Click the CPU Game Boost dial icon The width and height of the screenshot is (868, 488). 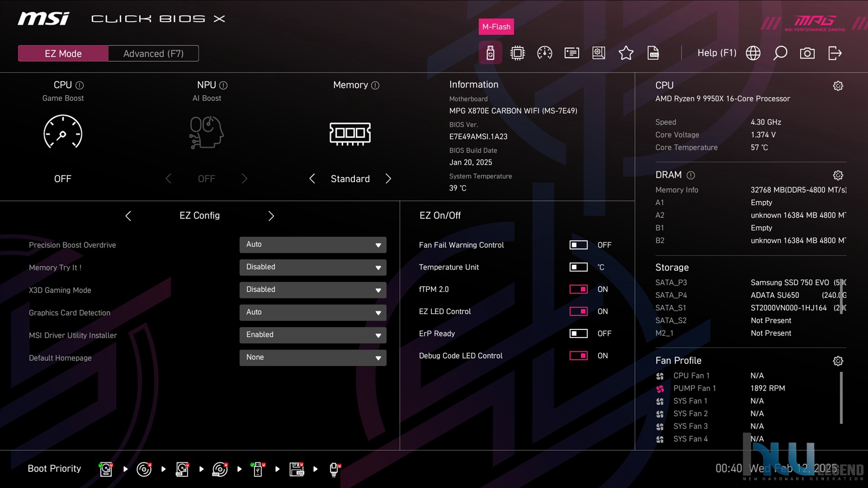point(63,132)
